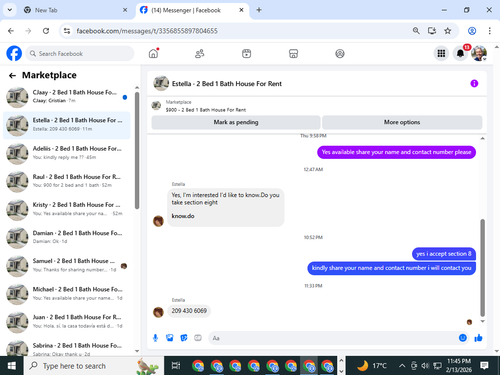Click Estella's avatar beside phone number message

click(x=158, y=312)
